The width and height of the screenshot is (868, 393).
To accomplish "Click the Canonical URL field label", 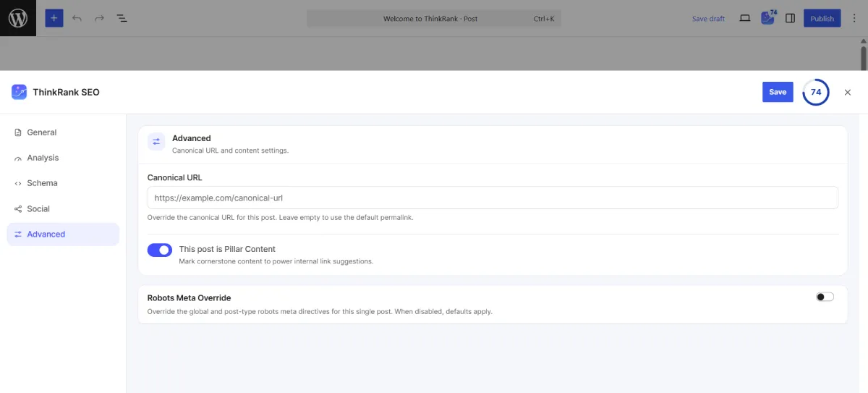I will point(174,177).
